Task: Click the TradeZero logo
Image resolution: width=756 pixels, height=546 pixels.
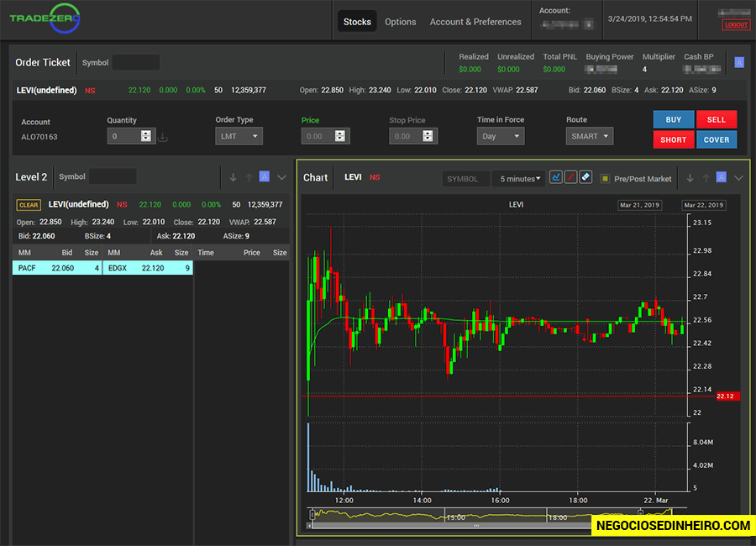Action: [x=44, y=18]
